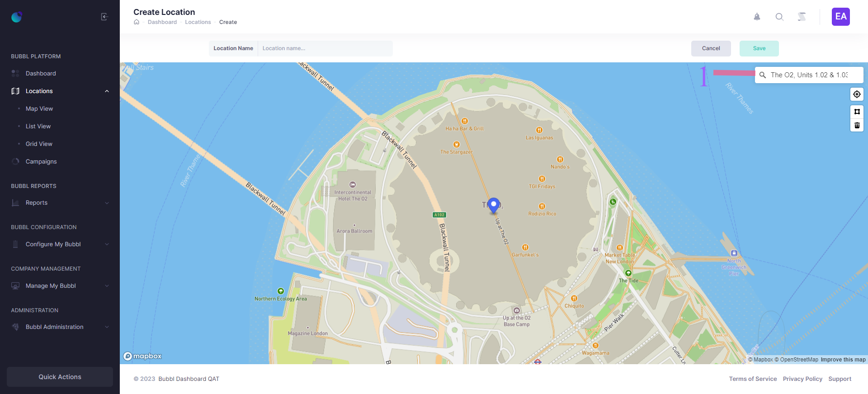Screen dimensions: 868x394
Task: Go to List View
Action: 38,126
